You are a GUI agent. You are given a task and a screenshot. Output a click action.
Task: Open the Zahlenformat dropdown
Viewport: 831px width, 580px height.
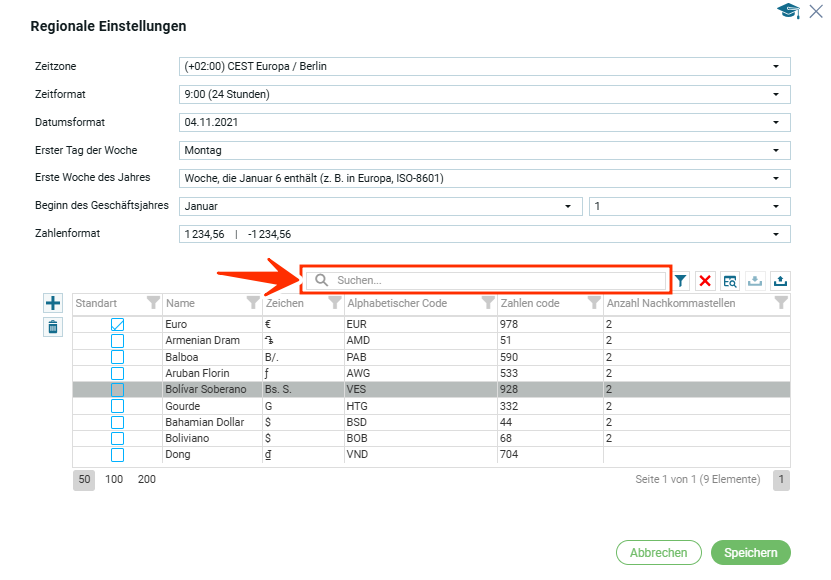pos(775,235)
